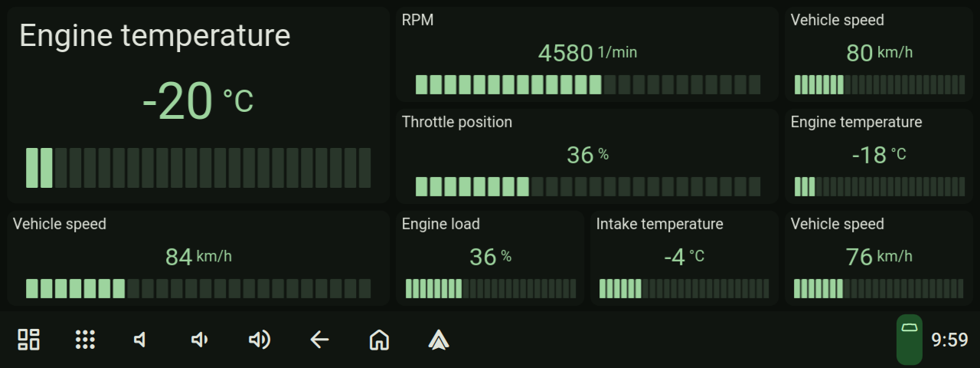Tap the green car pill icon
Image resolution: width=980 pixels, height=368 pixels.
click(x=910, y=339)
